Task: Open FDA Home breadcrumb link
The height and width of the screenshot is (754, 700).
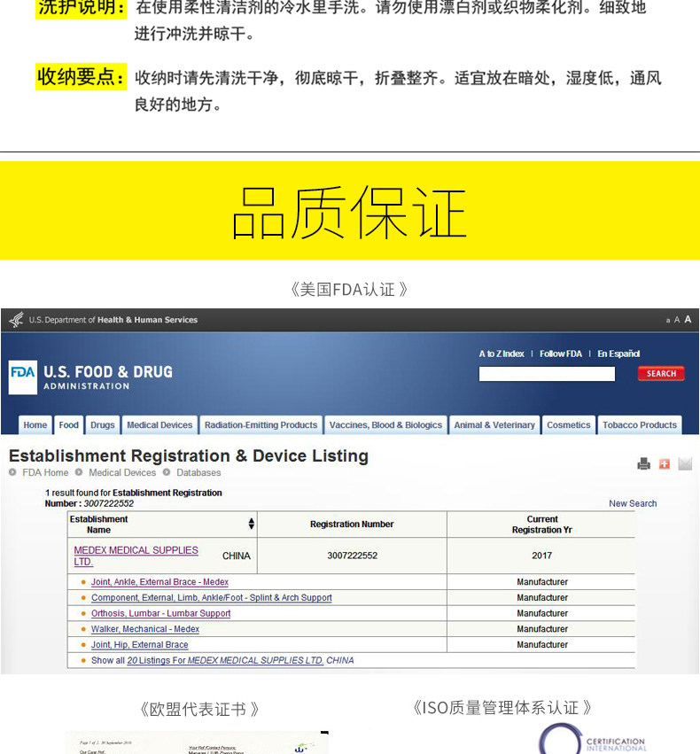Action: (45, 473)
